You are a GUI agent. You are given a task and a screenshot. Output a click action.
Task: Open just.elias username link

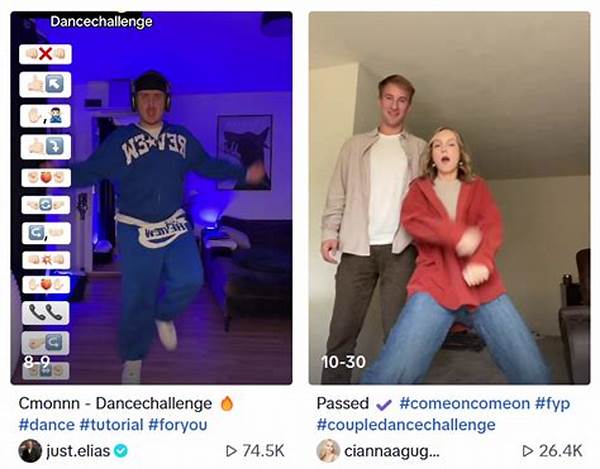click(x=78, y=451)
